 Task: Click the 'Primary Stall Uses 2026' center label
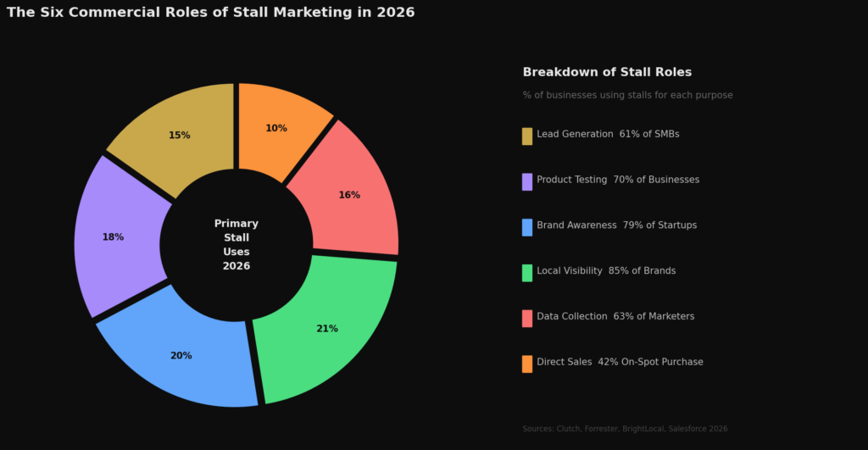(x=236, y=245)
